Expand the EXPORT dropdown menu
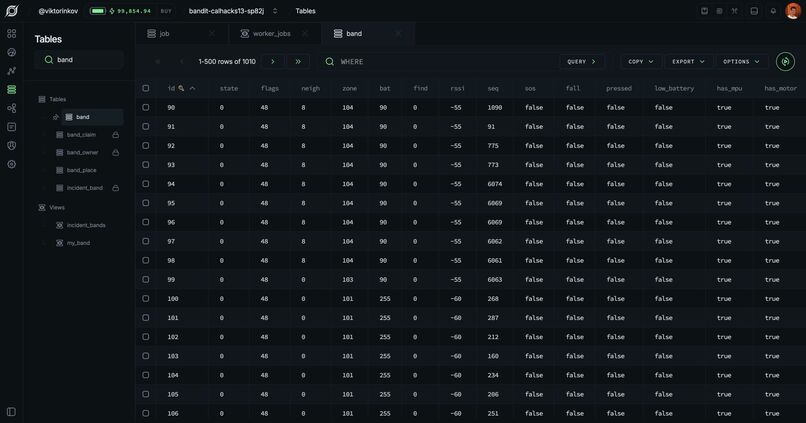The height and width of the screenshot is (423, 806). pos(688,62)
